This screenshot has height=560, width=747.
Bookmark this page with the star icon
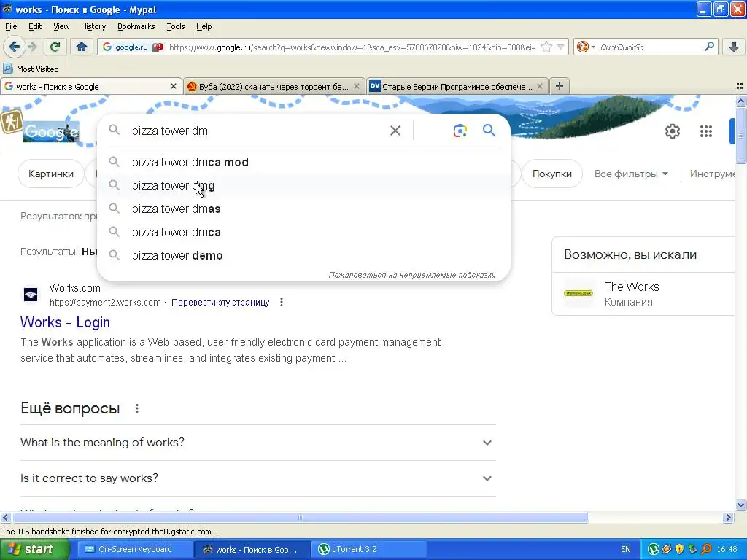(546, 47)
